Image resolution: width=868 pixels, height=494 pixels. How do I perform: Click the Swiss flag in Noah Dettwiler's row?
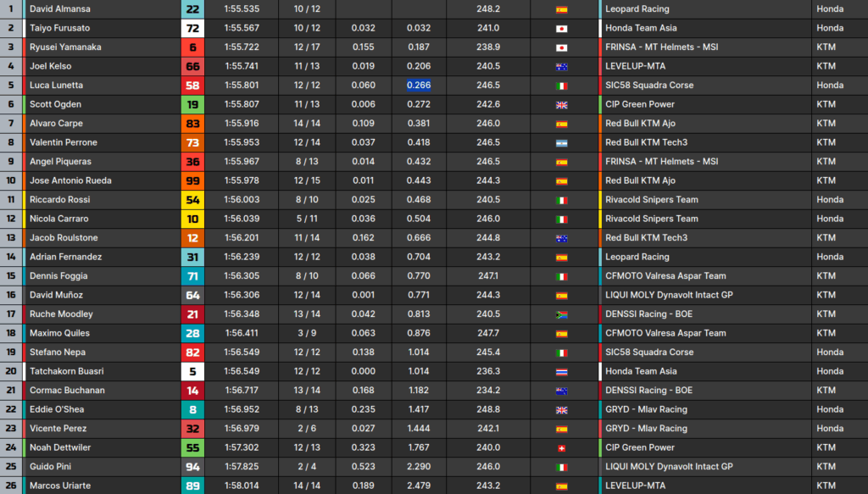(x=561, y=448)
